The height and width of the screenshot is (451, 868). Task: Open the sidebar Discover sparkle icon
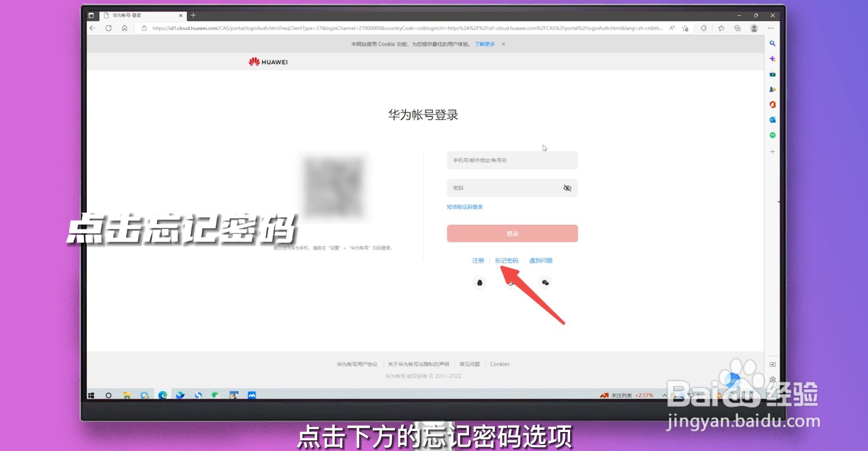773,59
